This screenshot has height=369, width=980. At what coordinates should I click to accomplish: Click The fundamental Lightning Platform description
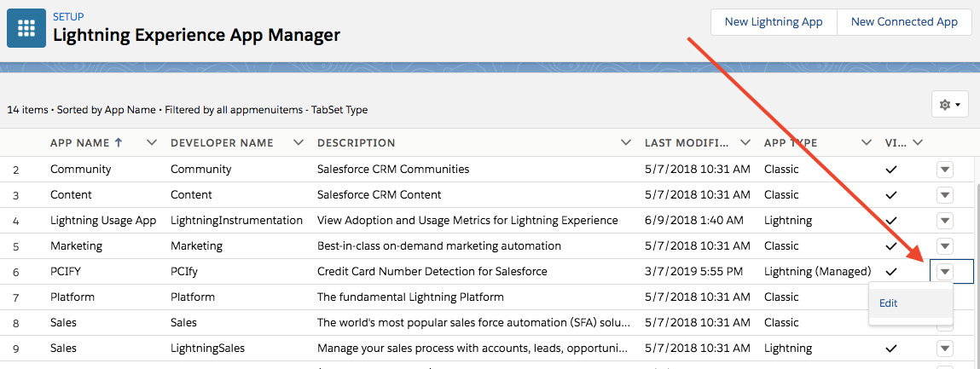click(410, 297)
